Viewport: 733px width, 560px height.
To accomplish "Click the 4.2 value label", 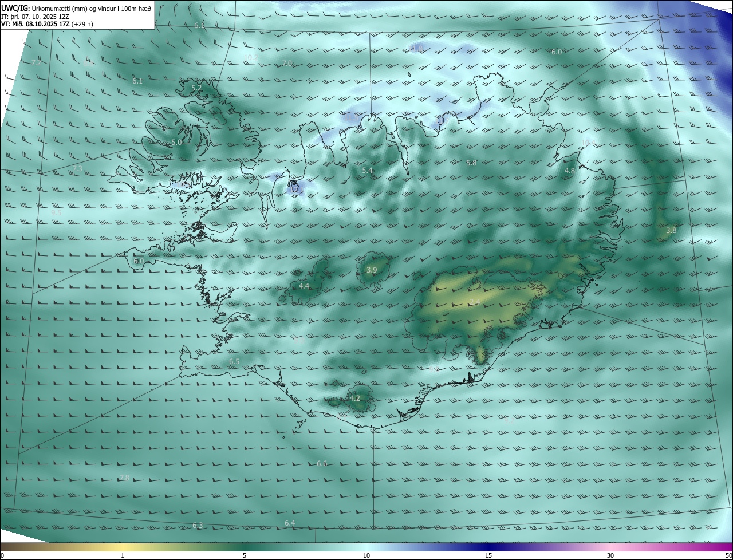I will (x=355, y=398).
